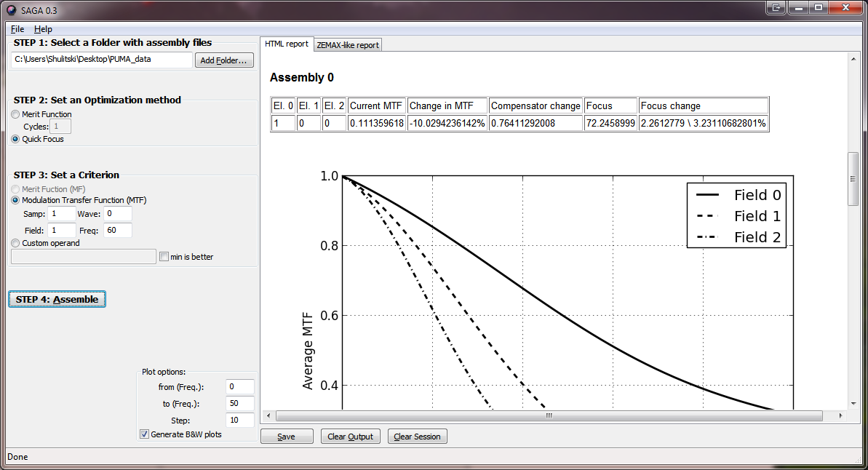
Task: Start assembly with STEP 4: Assemble
Action: tap(57, 300)
